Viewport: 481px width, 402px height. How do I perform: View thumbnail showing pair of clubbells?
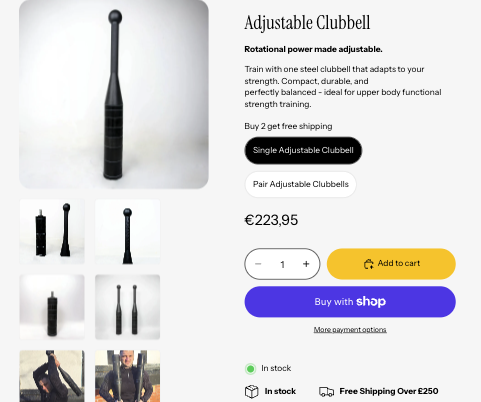click(127, 307)
